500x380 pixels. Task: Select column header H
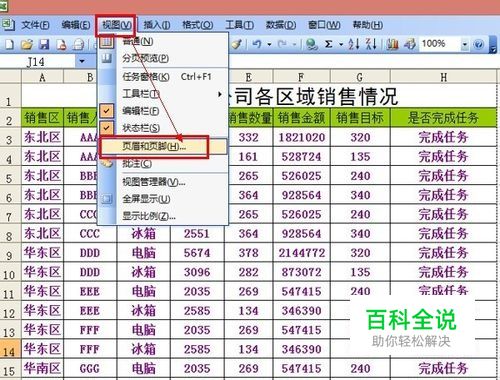[x=443, y=77]
